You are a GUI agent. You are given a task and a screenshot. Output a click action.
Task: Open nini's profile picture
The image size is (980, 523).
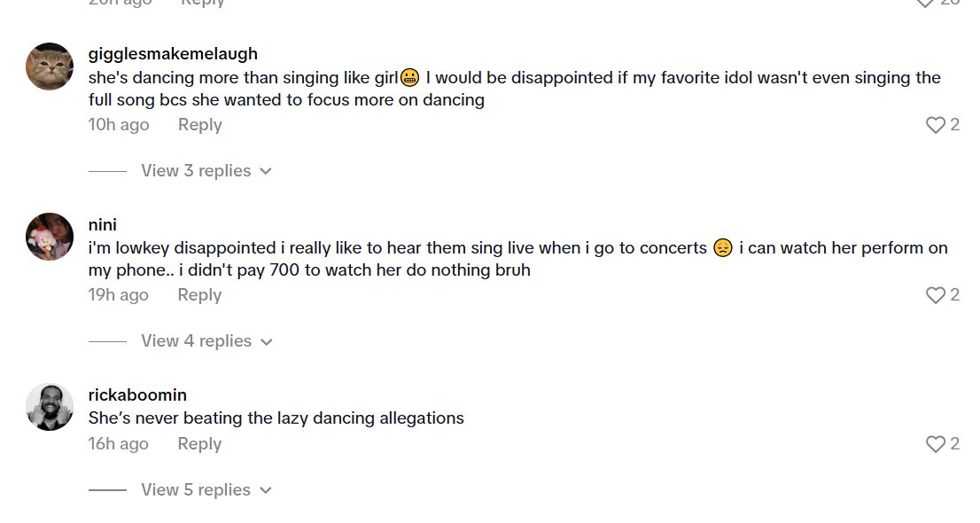[x=49, y=237]
